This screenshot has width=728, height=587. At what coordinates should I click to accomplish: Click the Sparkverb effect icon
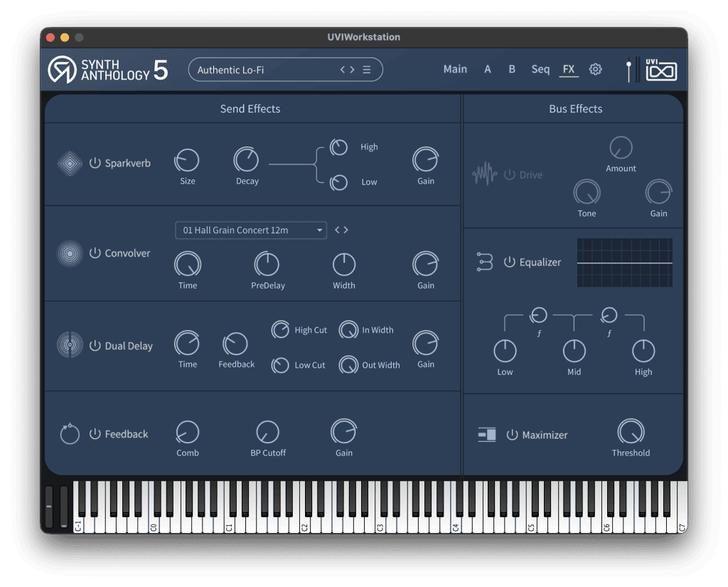(x=70, y=164)
